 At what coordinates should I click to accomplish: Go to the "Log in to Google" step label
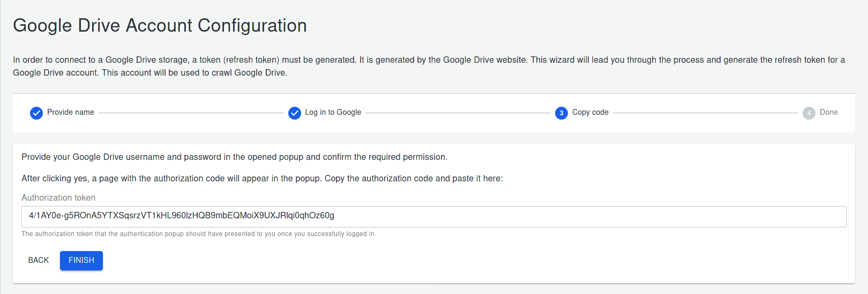coord(333,112)
